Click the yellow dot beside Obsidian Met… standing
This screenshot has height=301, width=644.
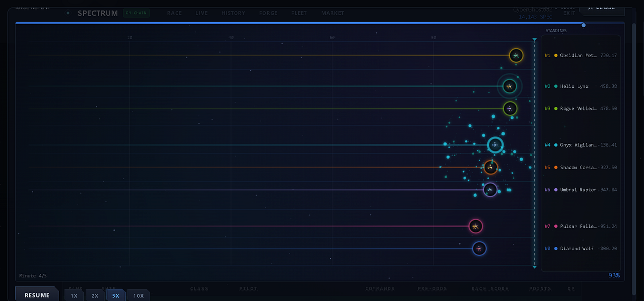[556, 56]
